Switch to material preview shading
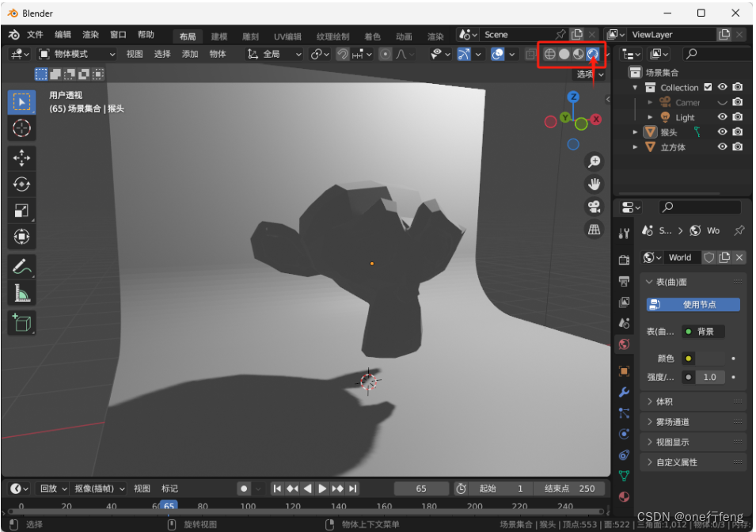This screenshot has height=532, width=756. click(x=578, y=54)
